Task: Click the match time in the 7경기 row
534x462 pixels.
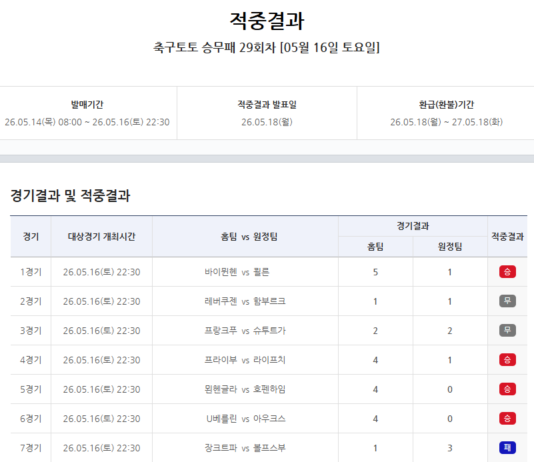Action: [101, 448]
